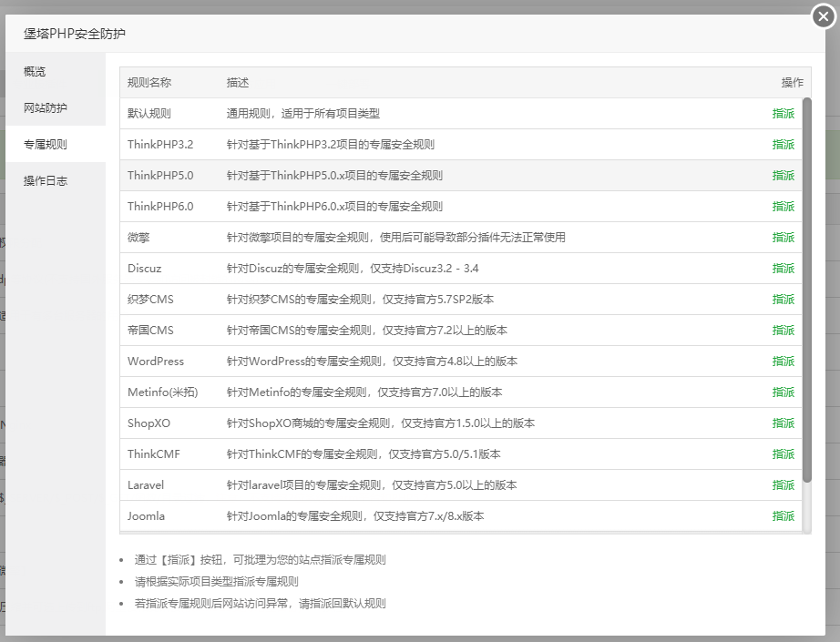Select the ThinkPHP3.2 rule name
Image resolution: width=840 pixels, height=642 pixels.
point(160,145)
